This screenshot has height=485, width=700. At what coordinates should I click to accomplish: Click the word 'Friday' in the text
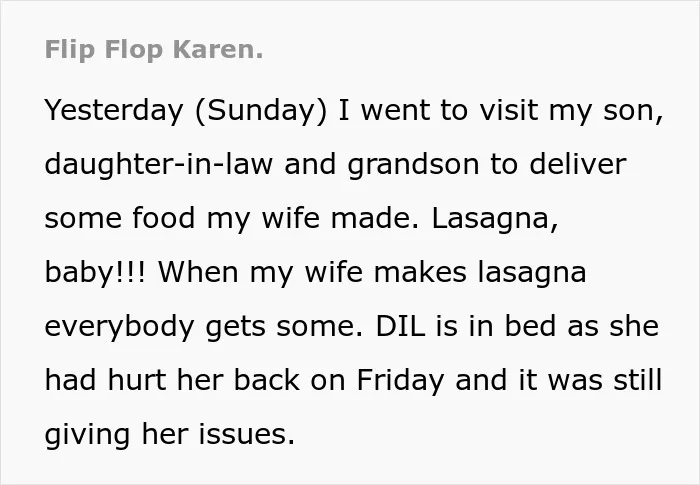tap(400, 381)
